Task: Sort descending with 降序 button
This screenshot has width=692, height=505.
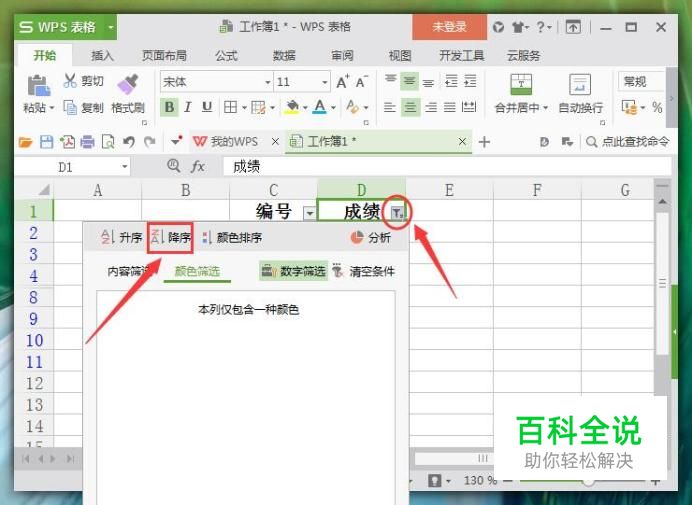Action: click(x=170, y=238)
